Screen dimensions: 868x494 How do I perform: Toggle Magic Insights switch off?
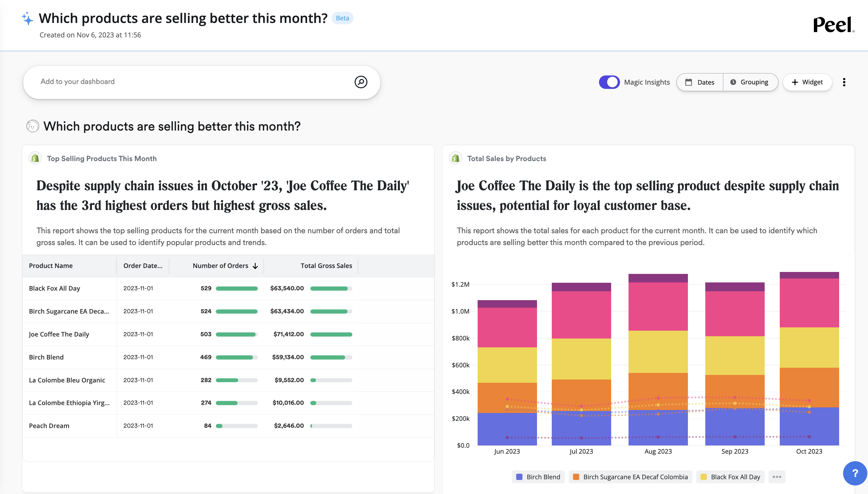609,82
